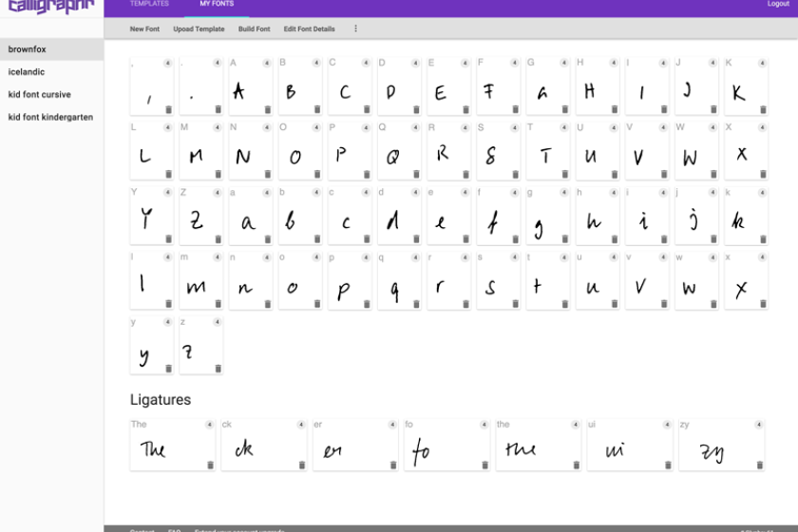Open the lowercase q glyph card

point(399,281)
